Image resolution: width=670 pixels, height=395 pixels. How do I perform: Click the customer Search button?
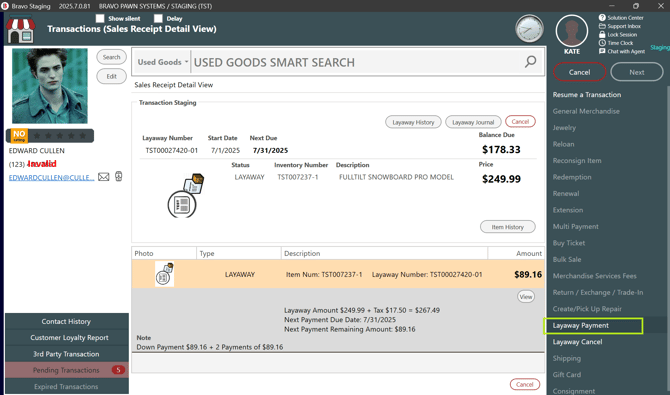click(112, 57)
